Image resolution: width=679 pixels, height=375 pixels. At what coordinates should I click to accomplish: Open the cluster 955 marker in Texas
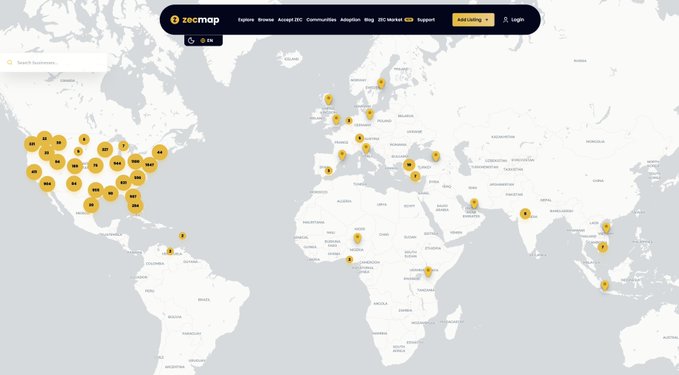[96, 190]
